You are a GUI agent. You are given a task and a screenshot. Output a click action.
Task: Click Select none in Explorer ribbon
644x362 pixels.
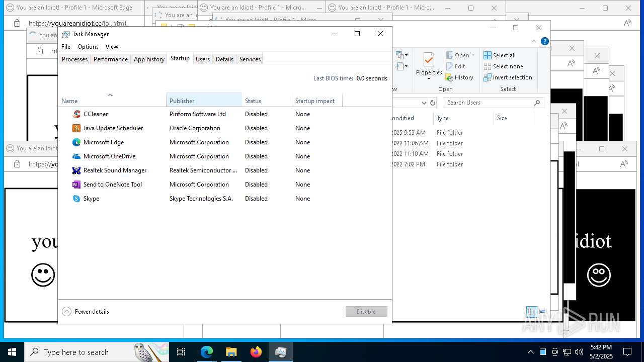pyautogui.click(x=504, y=66)
